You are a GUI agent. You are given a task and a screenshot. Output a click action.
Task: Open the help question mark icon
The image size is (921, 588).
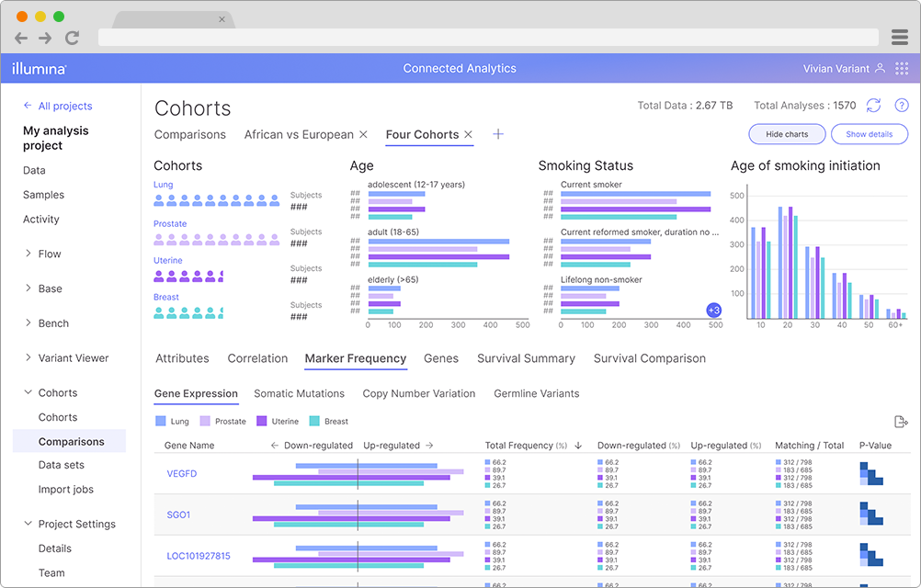[901, 106]
